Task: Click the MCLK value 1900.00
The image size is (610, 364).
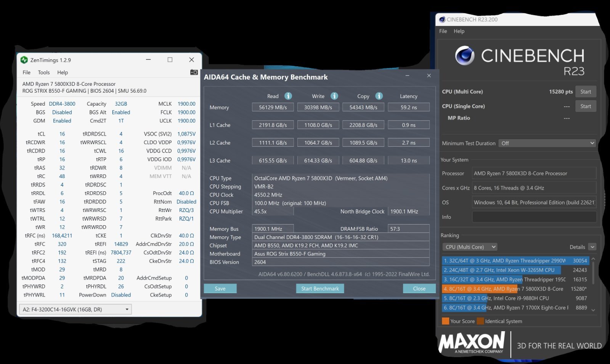Action: point(186,104)
